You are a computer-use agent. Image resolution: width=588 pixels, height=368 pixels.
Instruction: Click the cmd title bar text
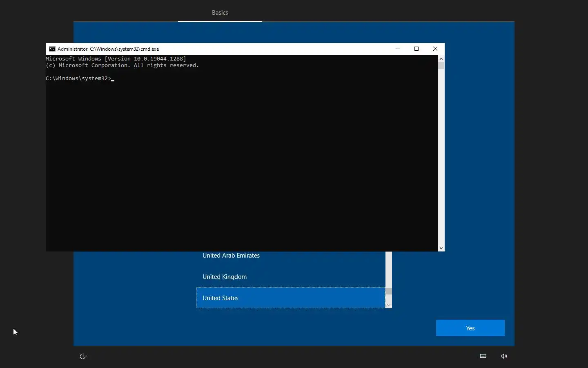[108, 49]
